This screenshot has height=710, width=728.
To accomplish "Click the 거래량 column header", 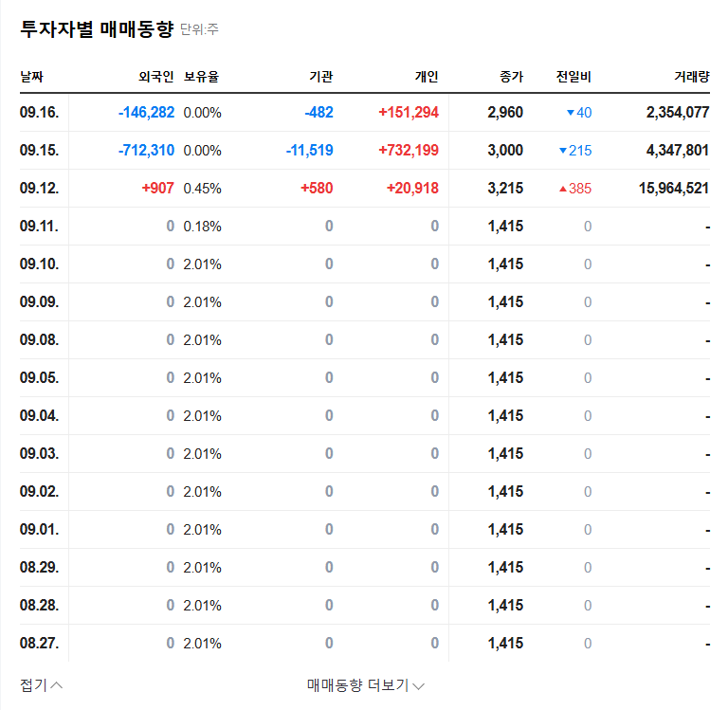I will (x=692, y=77).
